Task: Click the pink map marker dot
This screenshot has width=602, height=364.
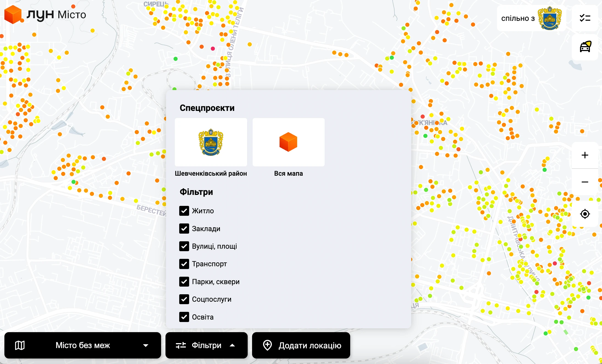Action: point(213,49)
